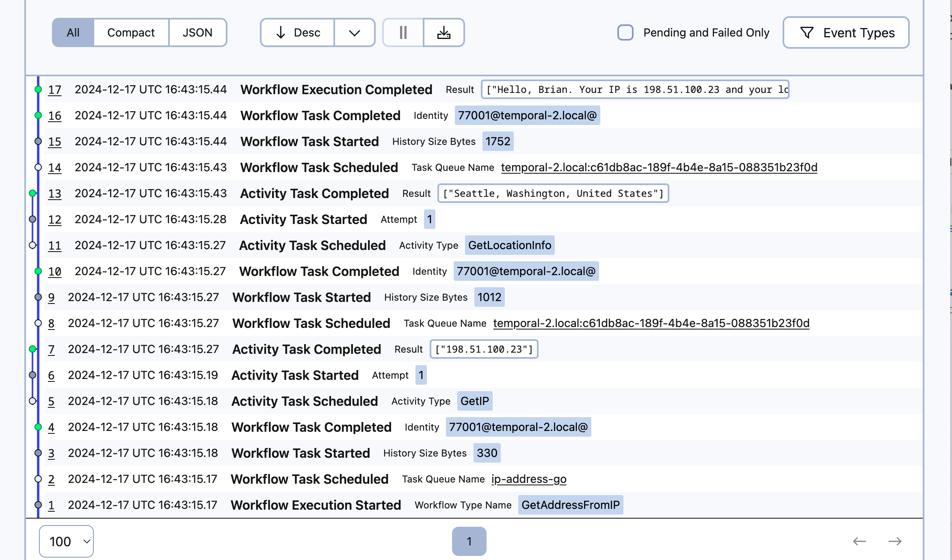Enable Pending and Failed Only filter

625,32
